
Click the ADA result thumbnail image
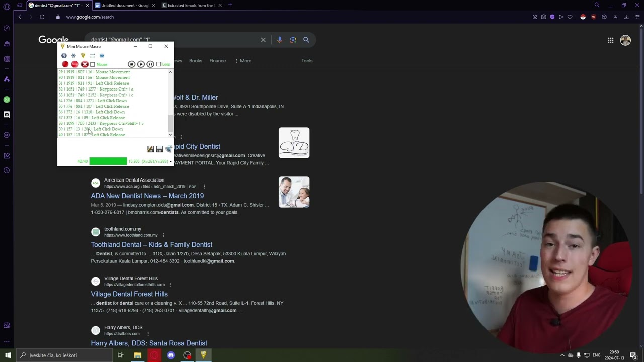coord(294,192)
